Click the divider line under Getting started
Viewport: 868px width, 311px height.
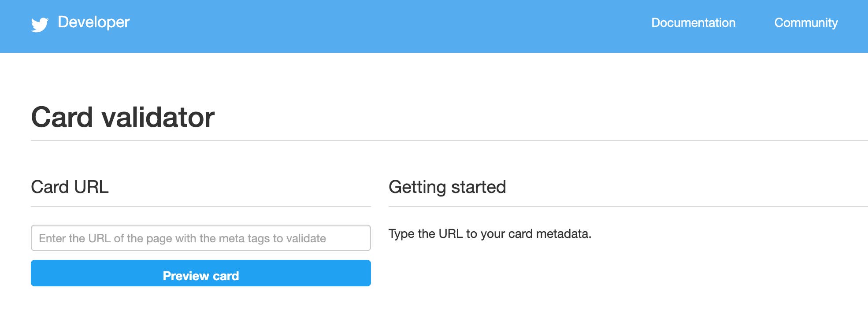click(x=617, y=206)
